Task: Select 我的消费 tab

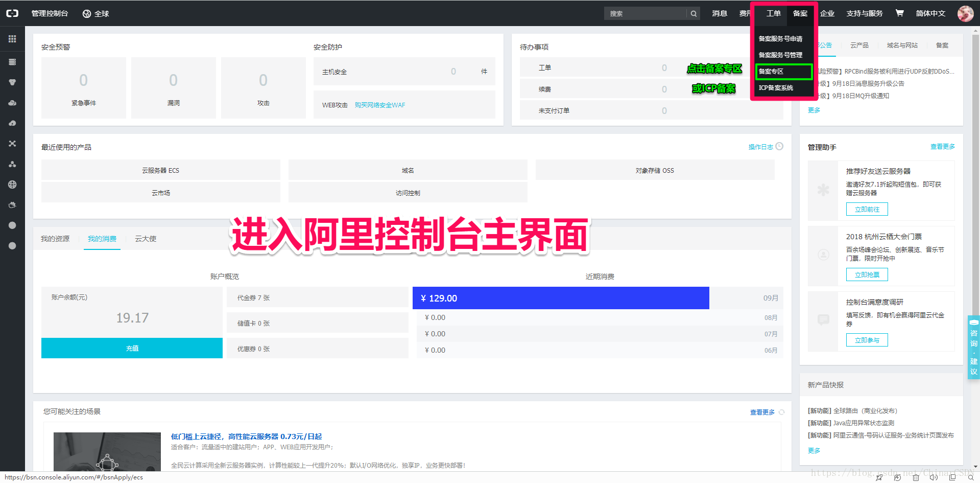Action: click(x=102, y=239)
